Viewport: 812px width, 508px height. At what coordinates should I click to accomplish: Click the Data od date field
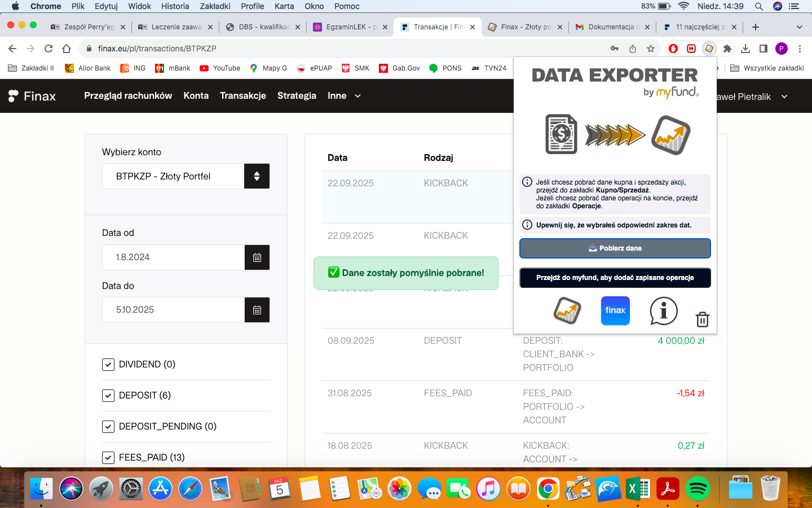[x=173, y=257]
